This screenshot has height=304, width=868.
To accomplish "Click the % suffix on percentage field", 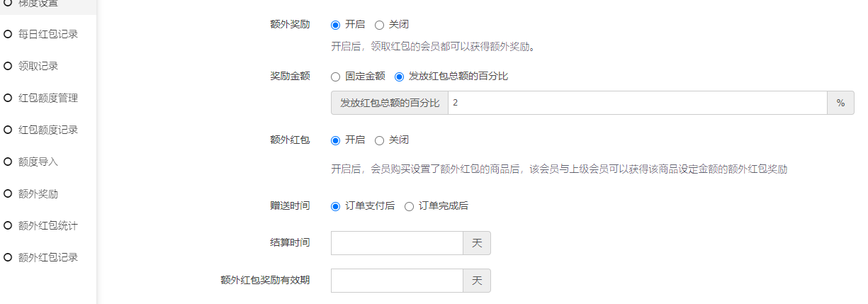I will pos(840,103).
